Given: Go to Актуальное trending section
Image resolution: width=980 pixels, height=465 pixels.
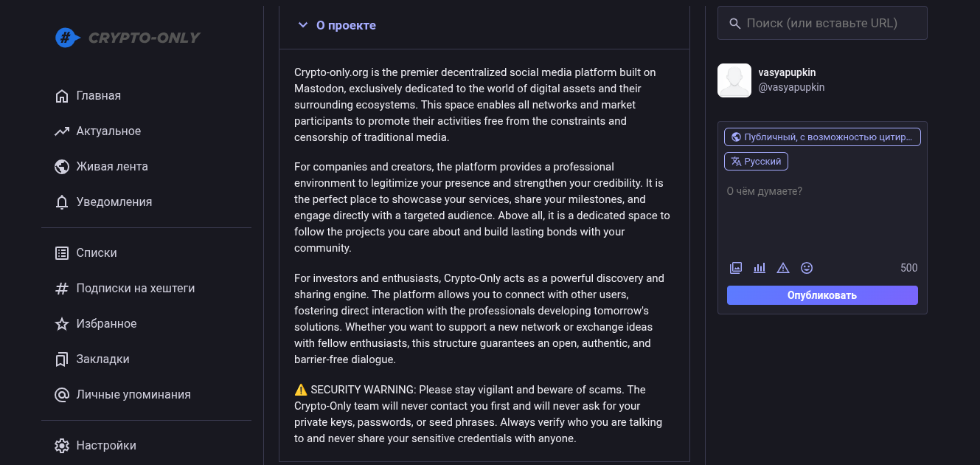Looking at the screenshot, I should [108, 131].
